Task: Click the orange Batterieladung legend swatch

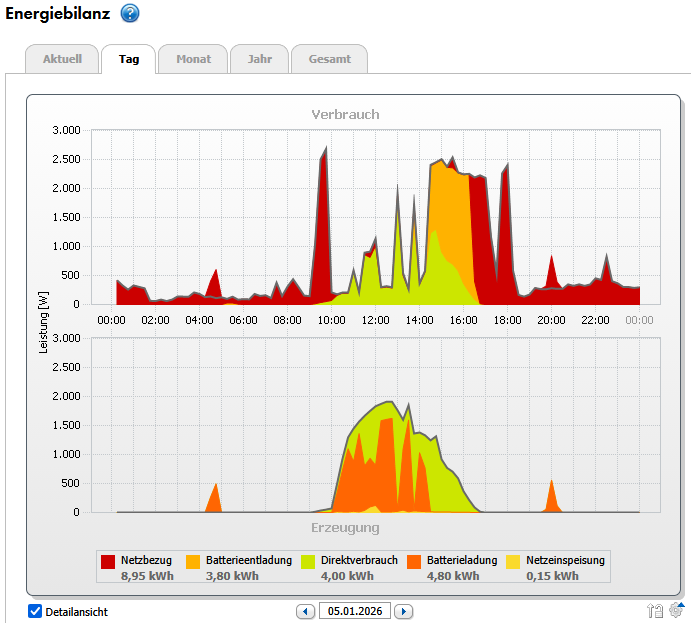Action: coord(414,562)
